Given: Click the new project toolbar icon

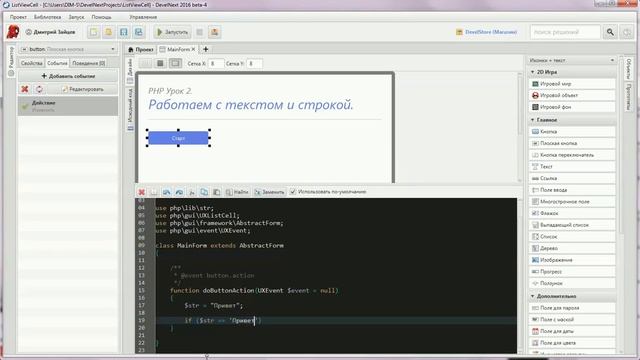Looking at the screenshot, I should (94, 32).
